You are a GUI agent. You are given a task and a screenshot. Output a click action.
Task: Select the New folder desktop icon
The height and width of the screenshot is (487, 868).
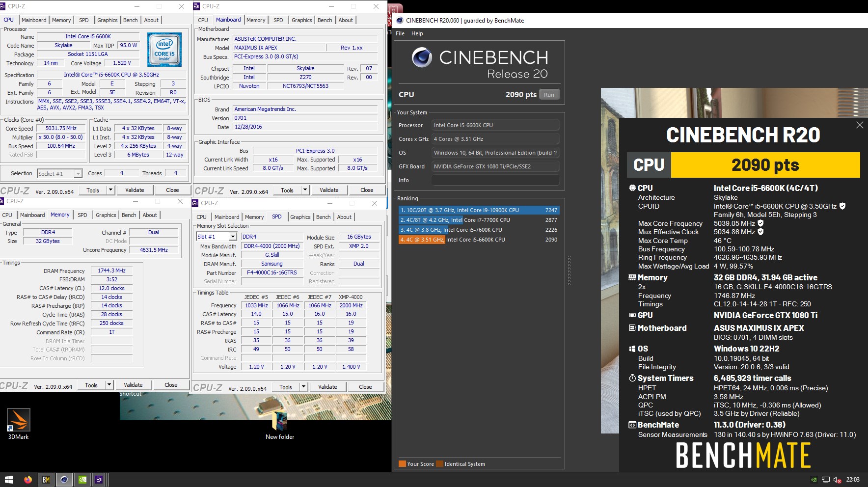[280, 425]
